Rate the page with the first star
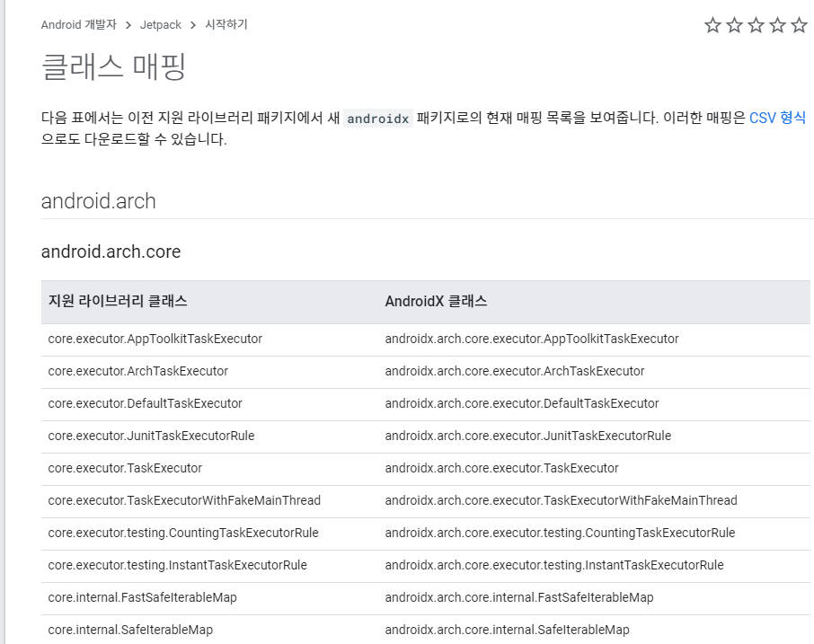Screen dimensions: 814x644 (x=712, y=25)
